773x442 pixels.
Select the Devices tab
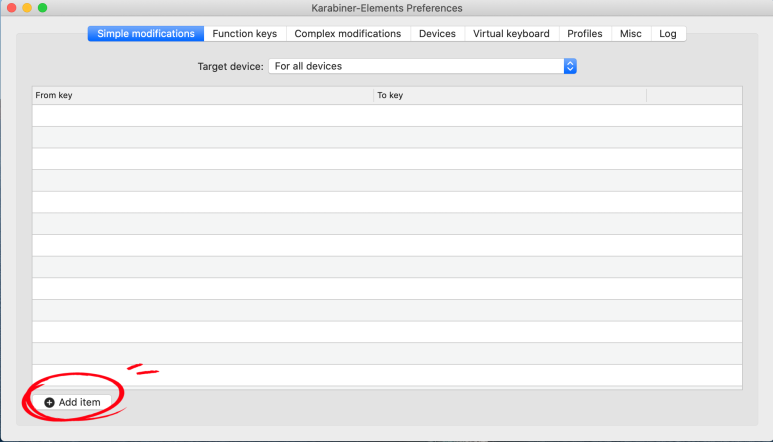[x=437, y=34]
